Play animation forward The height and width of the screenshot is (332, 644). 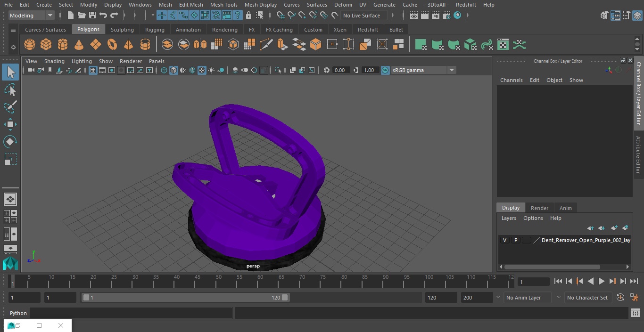point(602,281)
